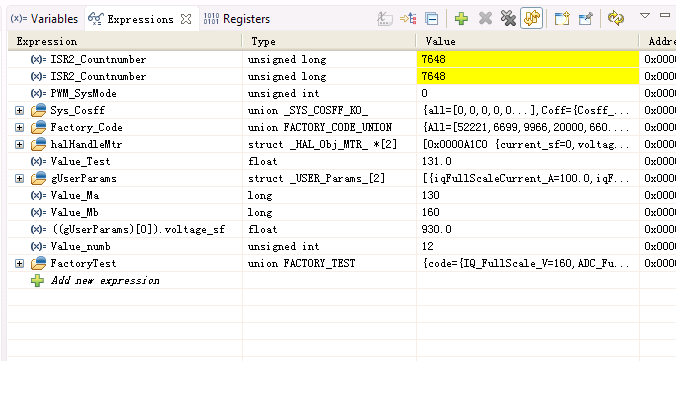This screenshot has width=676, height=400.
Task: Open the View Menu triangle
Action: (x=645, y=16)
